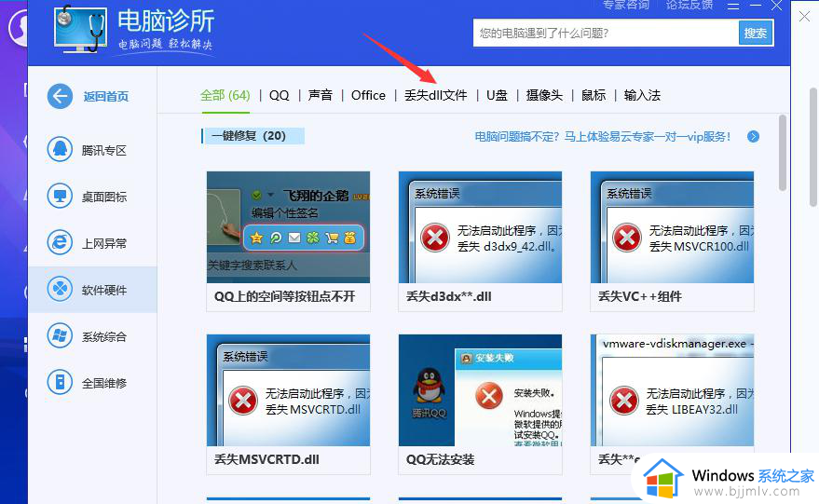This screenshot has width=819, height=504.
Task: Click the content list vertical scrollbar
Action: (782, 153)
